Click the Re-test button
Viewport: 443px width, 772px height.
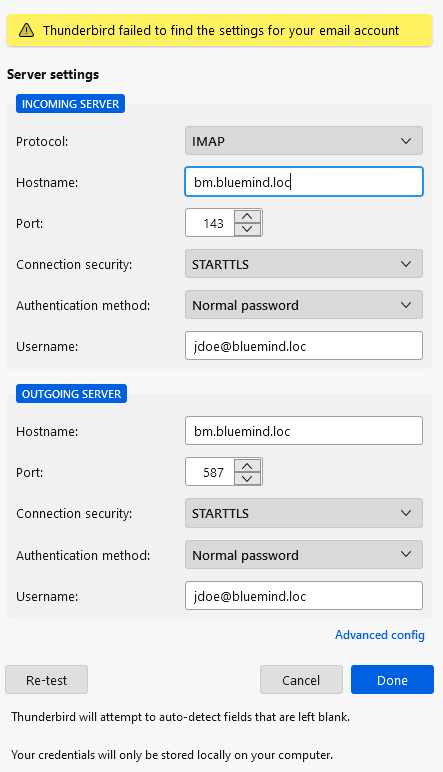[x=46, y=680]
